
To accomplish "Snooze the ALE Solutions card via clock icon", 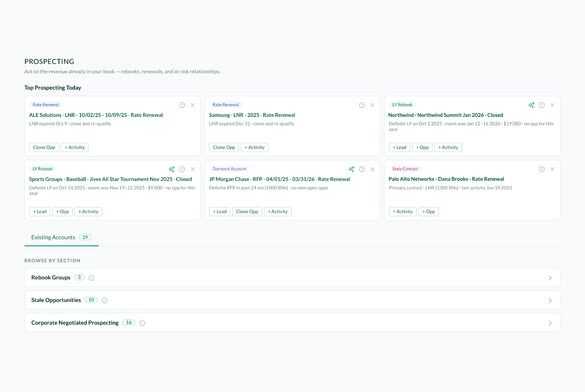I will (182, 105).
